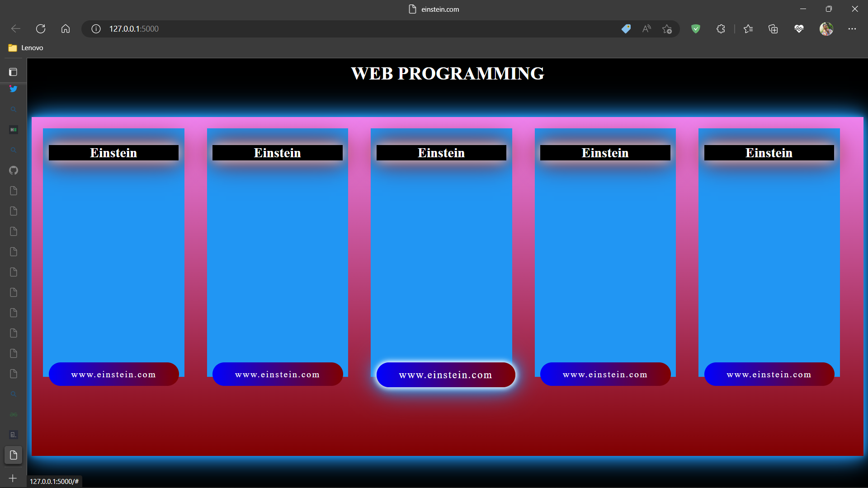Image resolution: width=868 pixels, height=488 pixels.
Task: Open the Collections icon
Action: tap(773, 29)
